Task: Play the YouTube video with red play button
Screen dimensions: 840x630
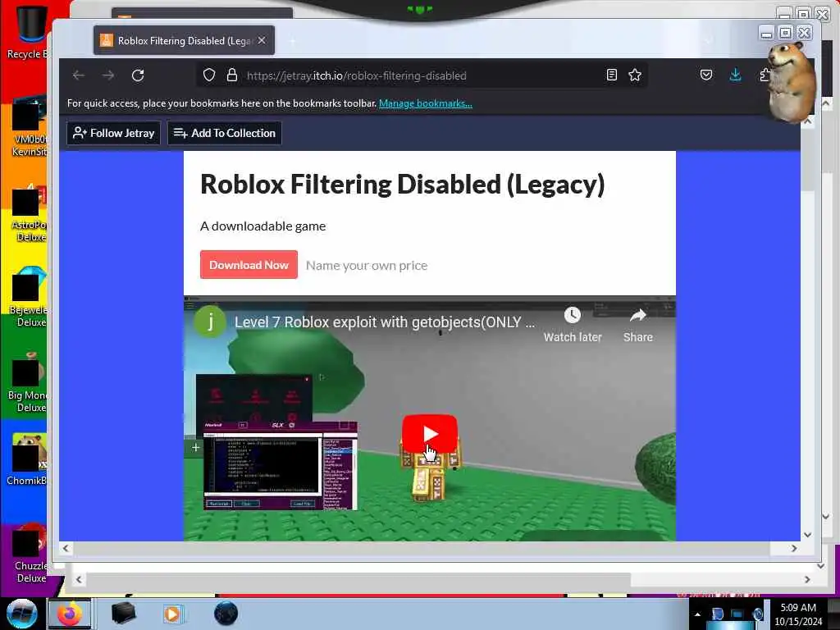Action: pos(430,433)
